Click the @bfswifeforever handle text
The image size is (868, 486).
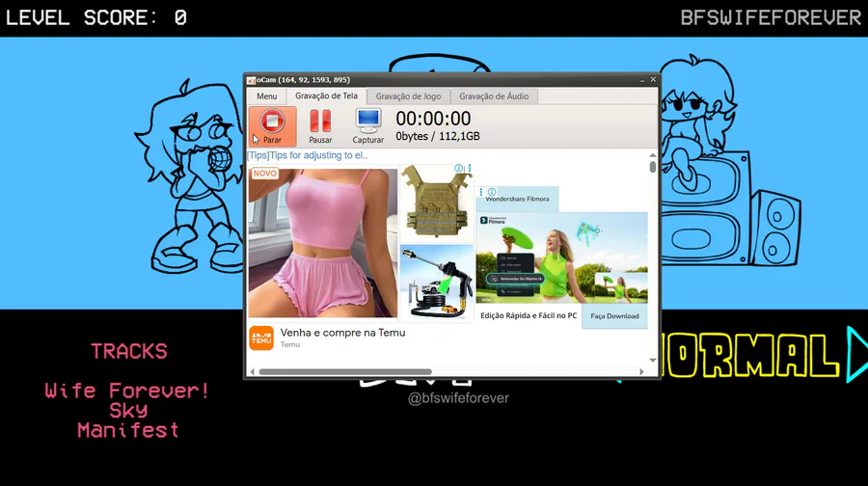tap(458, 398)
